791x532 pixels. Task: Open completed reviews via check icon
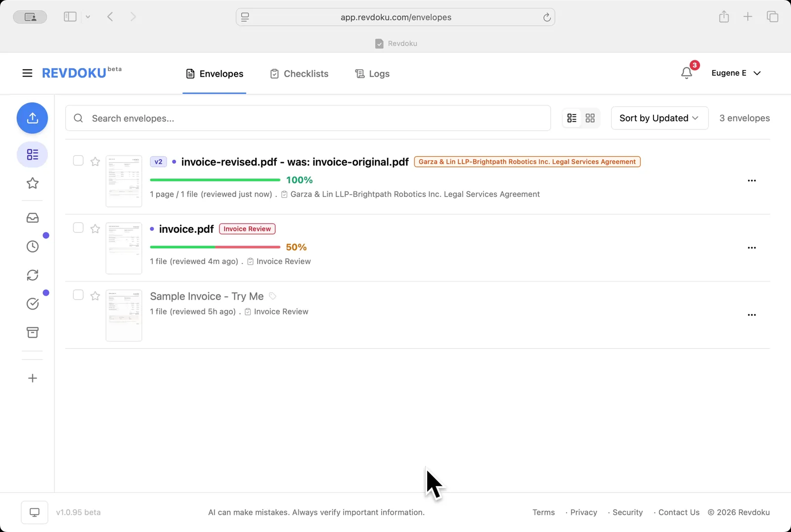[x=32, y=304]
